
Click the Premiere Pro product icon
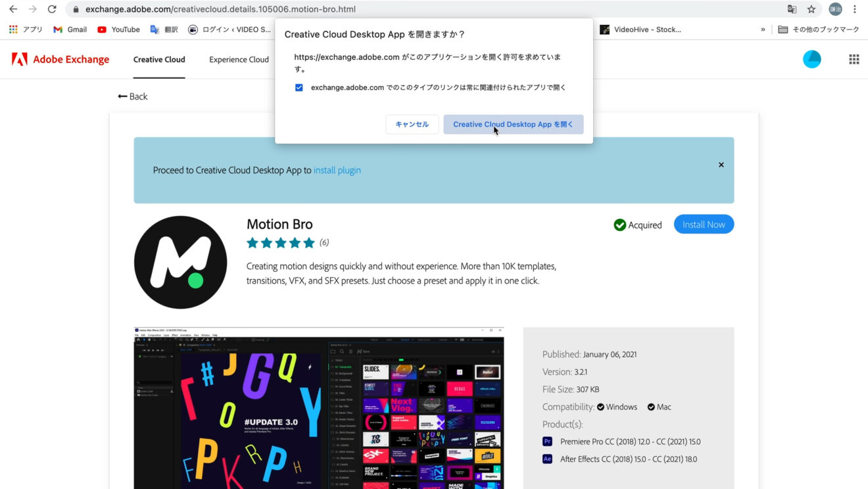(547, 442)
